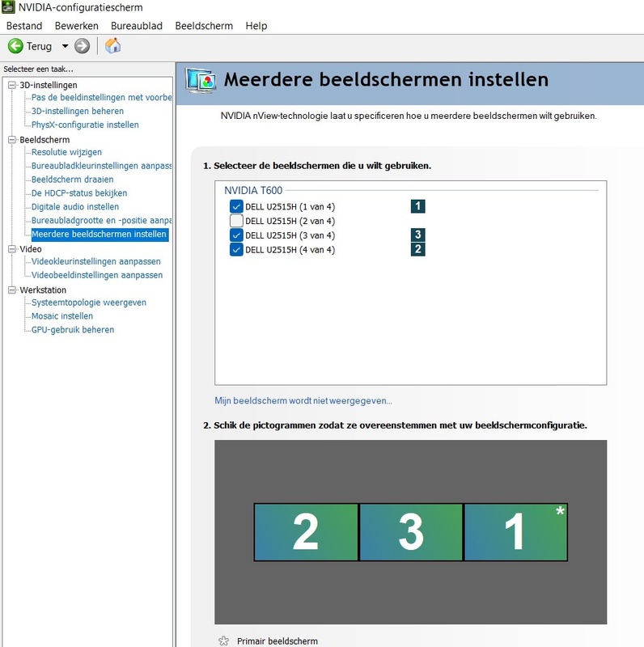Open the Beeldscherm menu

click(204, 26)
